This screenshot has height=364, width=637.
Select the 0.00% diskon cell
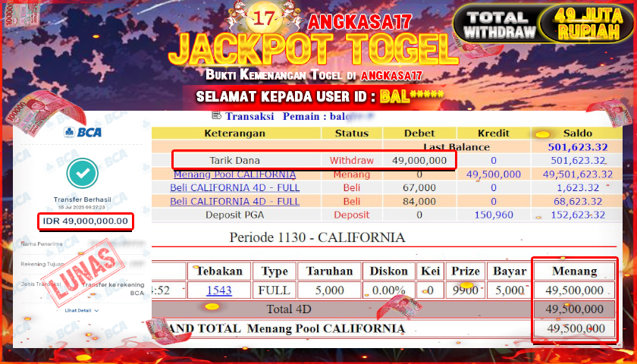coord(389,290)
